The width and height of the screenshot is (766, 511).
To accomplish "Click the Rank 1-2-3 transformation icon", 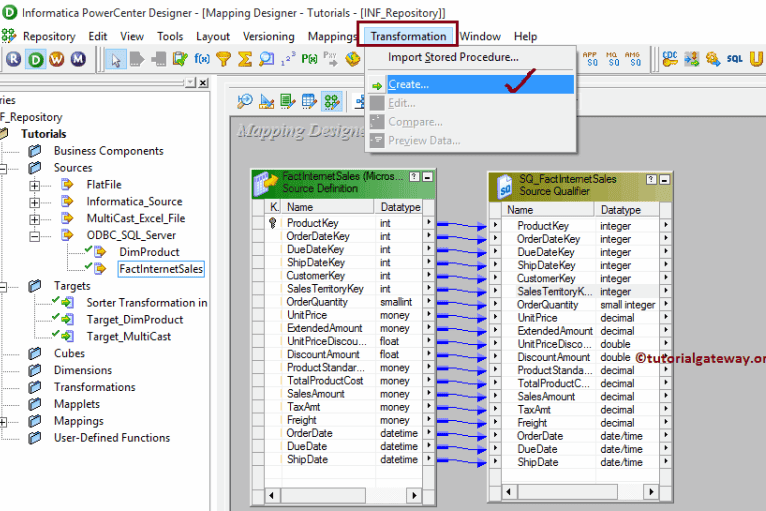I will point(288,59).
